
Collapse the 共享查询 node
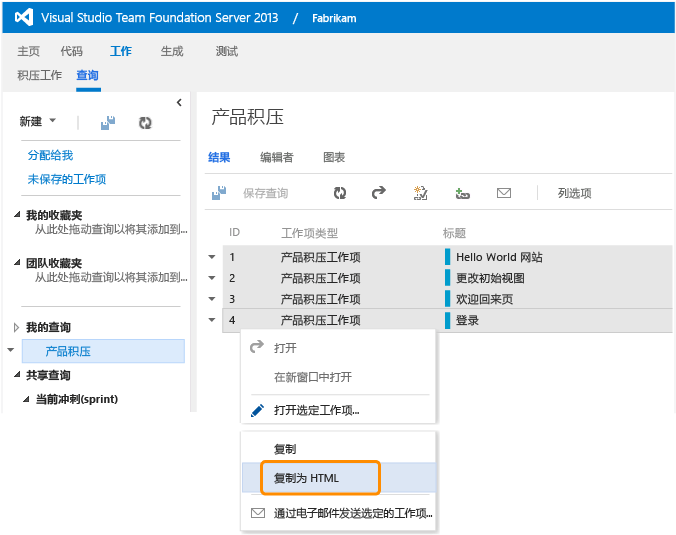(17, 375)
